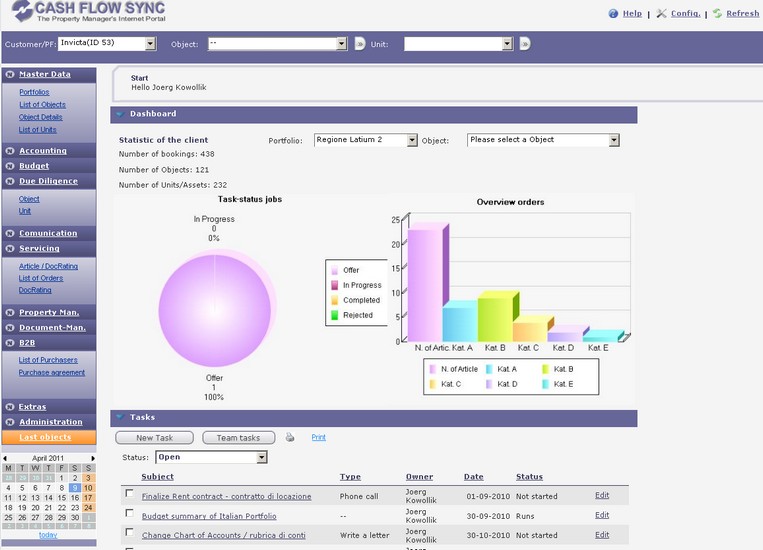Click the circle icon beside B2B
This screenshot has width=763, height=550.
10,343
